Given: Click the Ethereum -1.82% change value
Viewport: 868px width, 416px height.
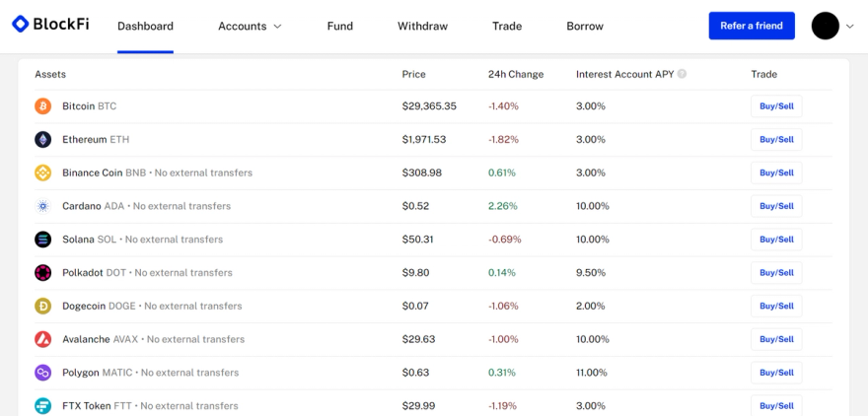Looking at the screenshot, I should [x=503, y=139].
